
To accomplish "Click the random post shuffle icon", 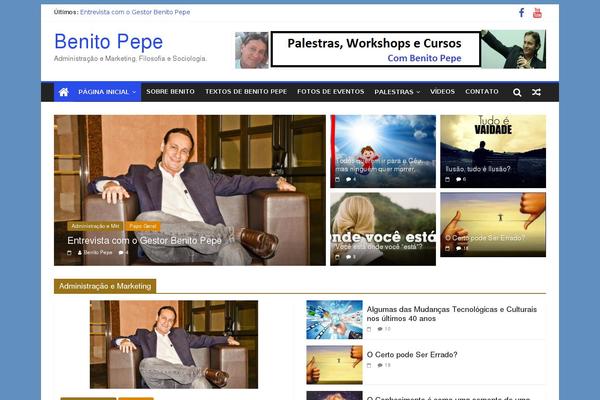I will (536, 92).
